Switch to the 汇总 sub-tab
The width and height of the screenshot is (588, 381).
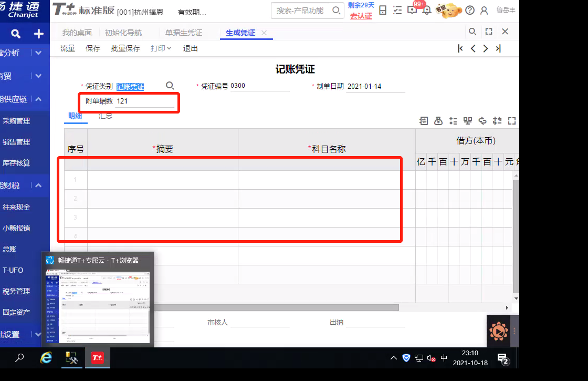106,116
